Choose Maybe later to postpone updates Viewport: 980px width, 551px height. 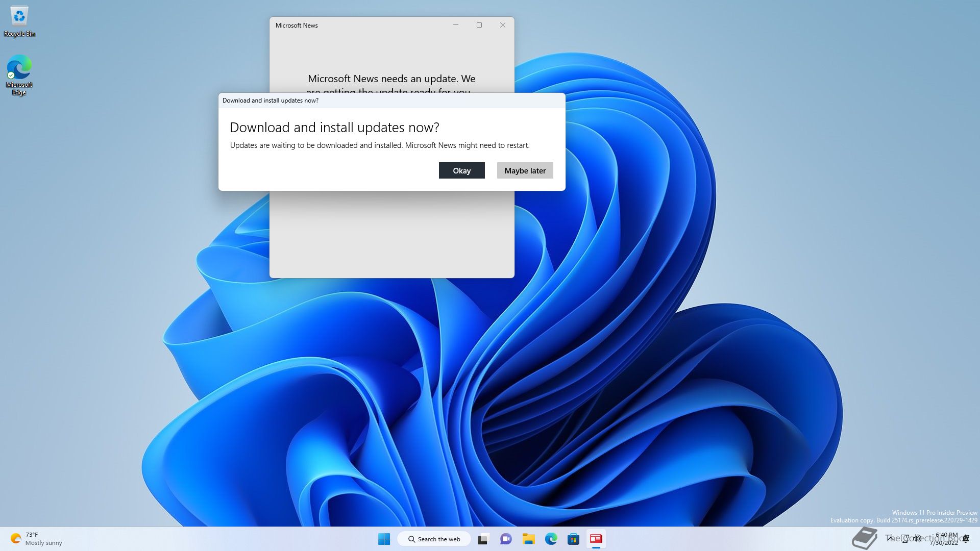tap(525, 170)
